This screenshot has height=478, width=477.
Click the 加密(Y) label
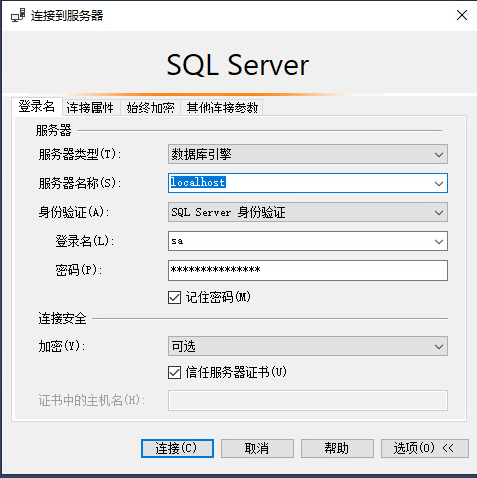pyautogui.click(x=62, y=346)
